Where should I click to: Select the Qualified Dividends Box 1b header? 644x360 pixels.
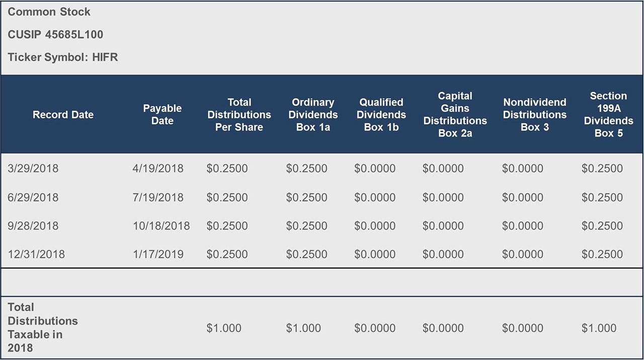[x=381, y=115]
